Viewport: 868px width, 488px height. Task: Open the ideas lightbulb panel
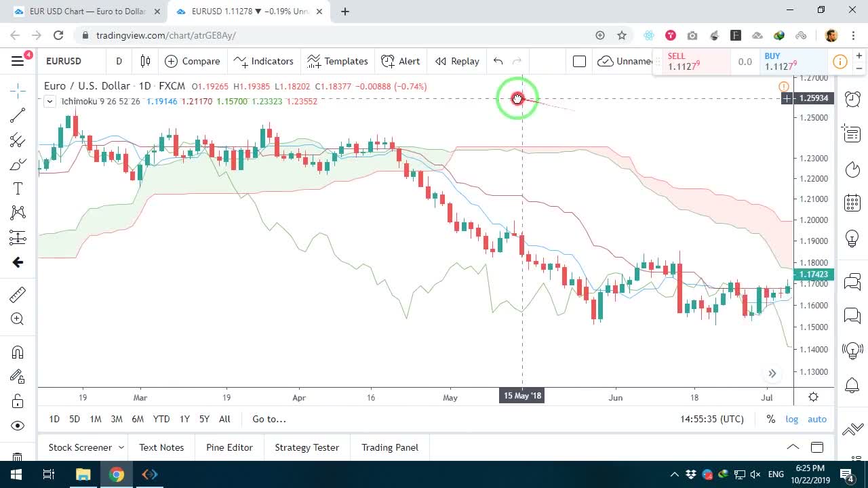[852, 239]
